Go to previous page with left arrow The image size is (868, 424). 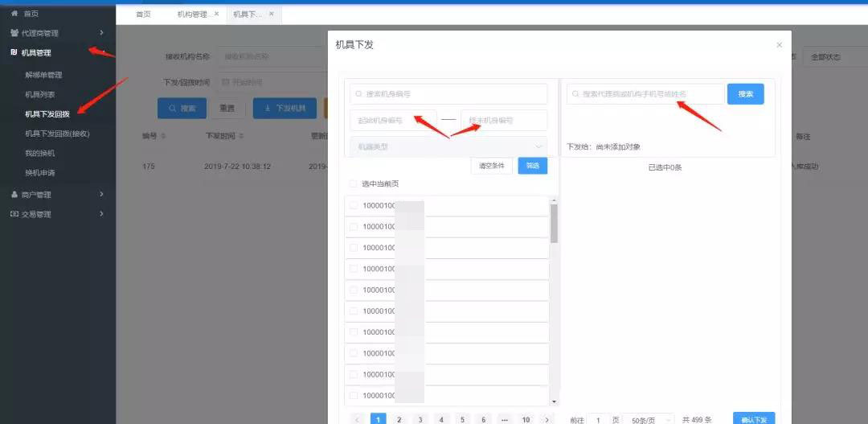pos(357,419)
